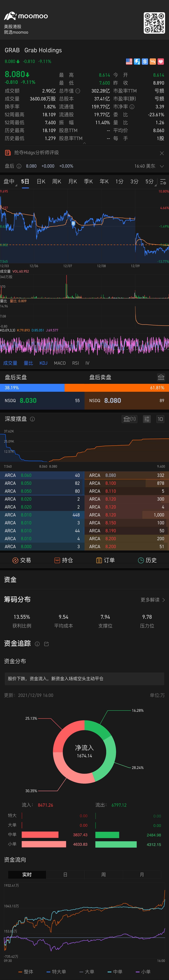
Task: Toggle the IV indicator
Action: click(87, 363)
